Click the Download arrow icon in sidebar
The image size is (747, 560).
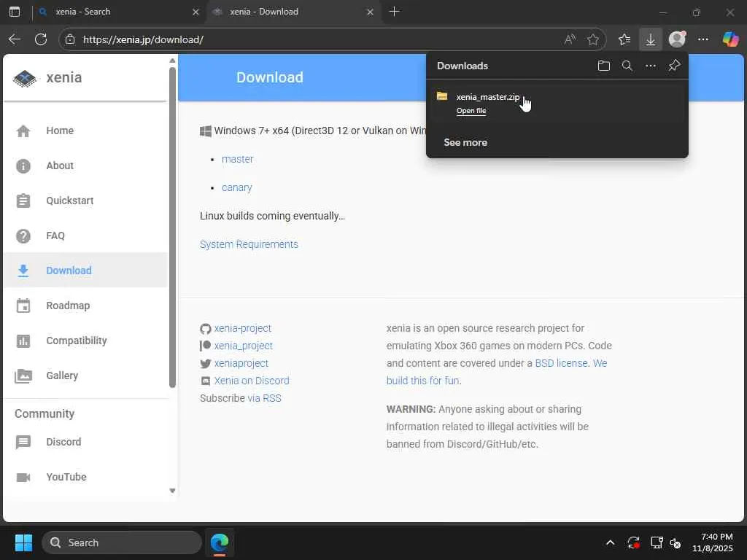coord(23,271)
